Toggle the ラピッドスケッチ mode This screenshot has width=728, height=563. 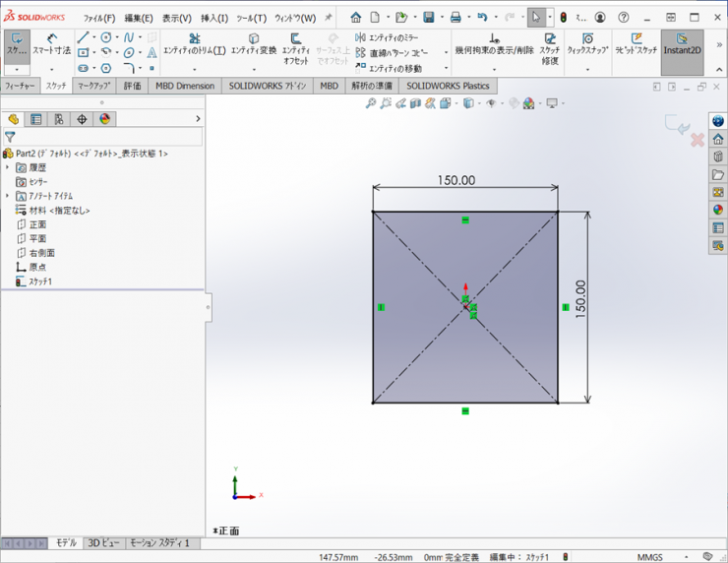(x=637, y=44)
